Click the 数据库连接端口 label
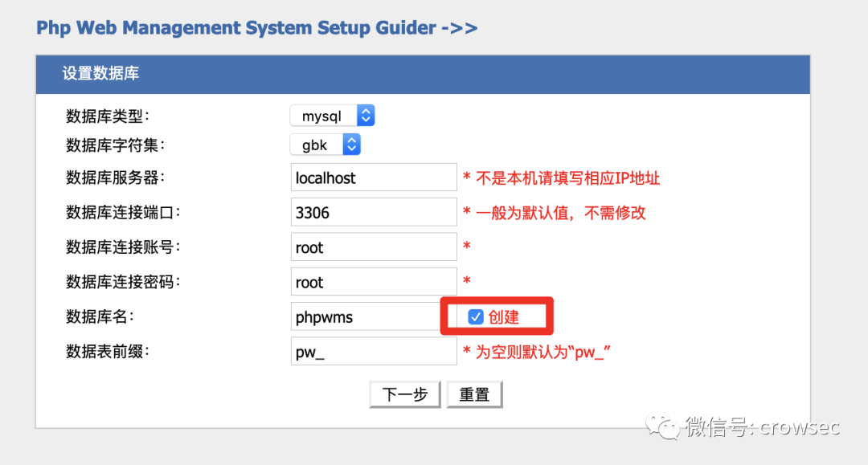Image resolution: width=868 pixels, height=465 pixels. point(123,212)
